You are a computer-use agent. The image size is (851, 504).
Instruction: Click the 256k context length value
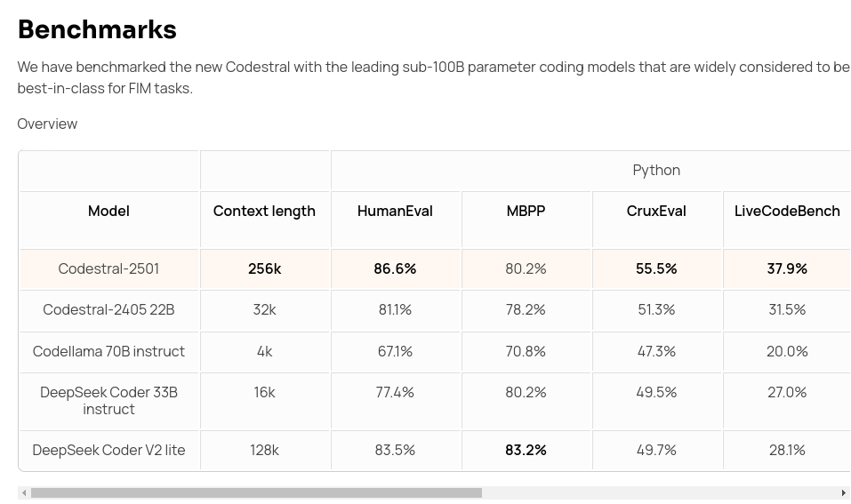pos(264,268)
